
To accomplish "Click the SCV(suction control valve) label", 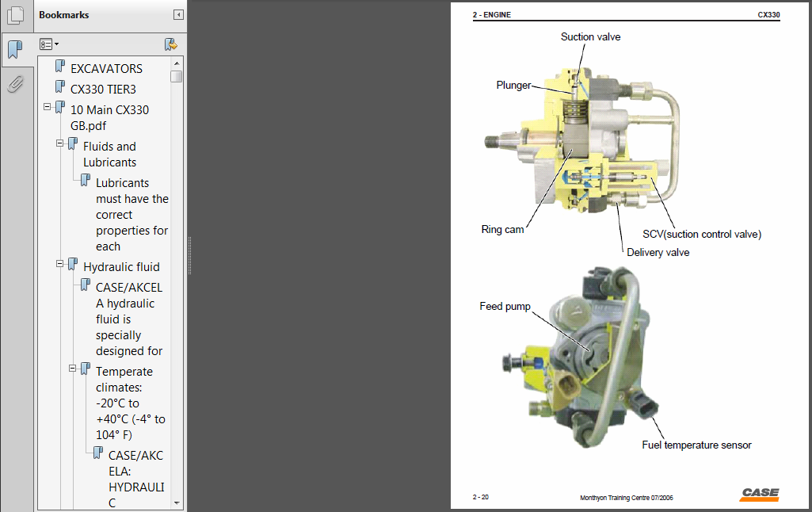I will tap(702, 235).
